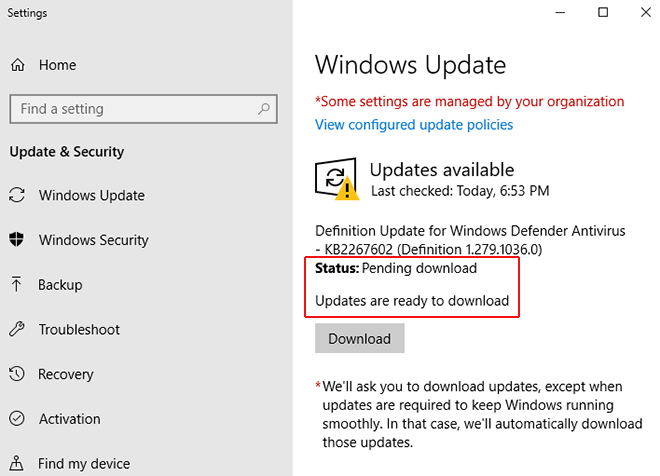Click the Activation checkmark circle icon
The height and width of the screenshot is (476, 660).
click(x=17, y=418)
